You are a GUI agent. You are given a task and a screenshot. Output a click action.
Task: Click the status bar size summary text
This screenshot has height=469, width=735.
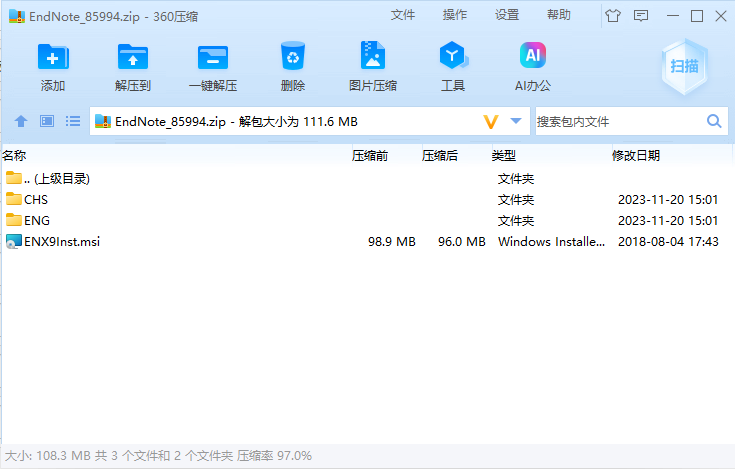click(x=158, y=455)
